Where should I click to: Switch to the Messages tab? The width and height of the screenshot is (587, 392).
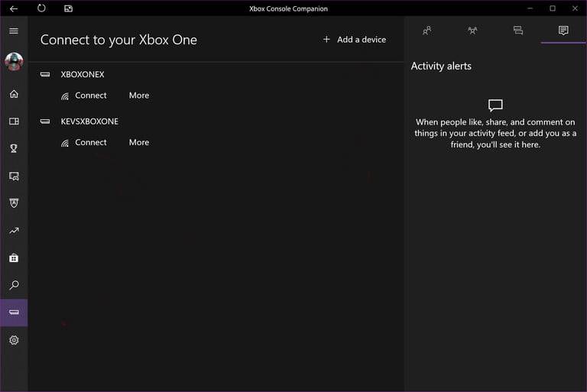(x=518, y=31)
